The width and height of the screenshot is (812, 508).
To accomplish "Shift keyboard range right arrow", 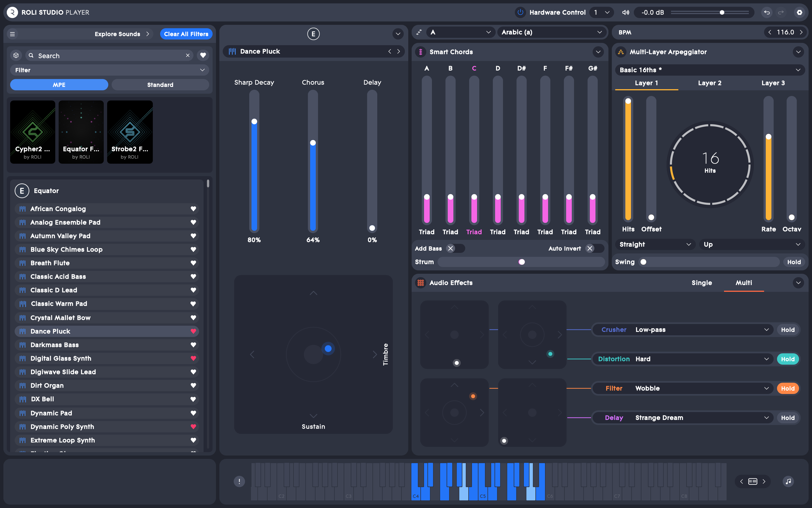I will point(764,481).
